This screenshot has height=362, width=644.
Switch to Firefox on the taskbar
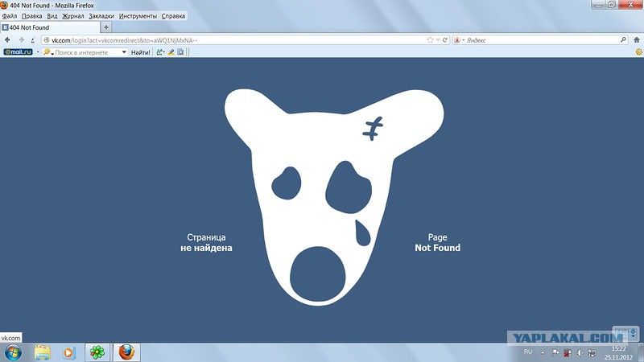126,352
